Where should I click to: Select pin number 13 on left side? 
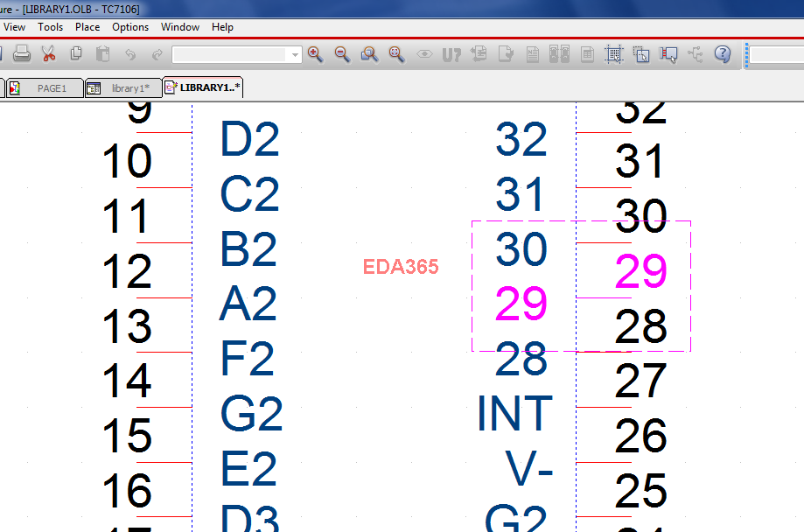click(x=127, y=325)
